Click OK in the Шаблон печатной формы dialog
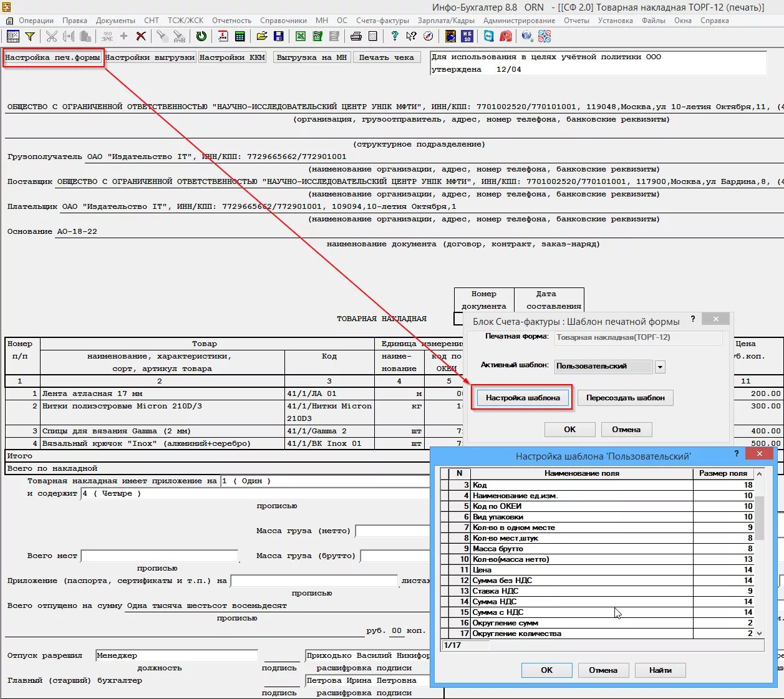 pos(570,430)
